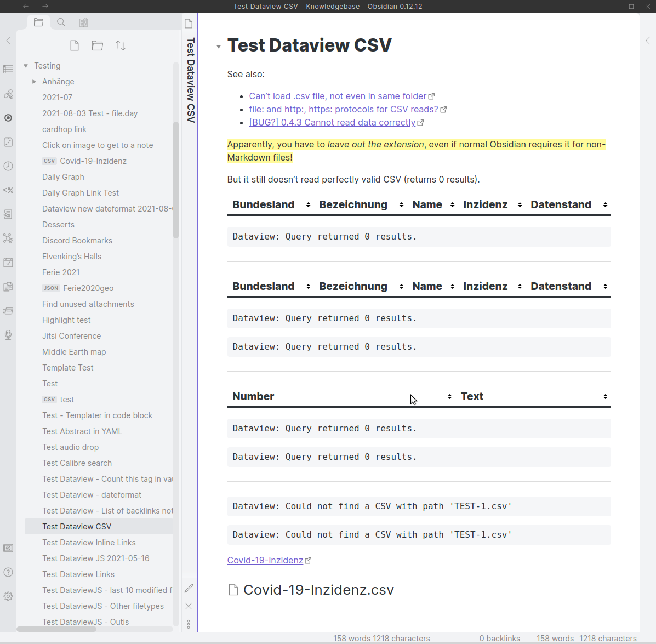Expand the right sidebar chevron
This screenshot has height=644, width=656.
[x=648, y=41]
